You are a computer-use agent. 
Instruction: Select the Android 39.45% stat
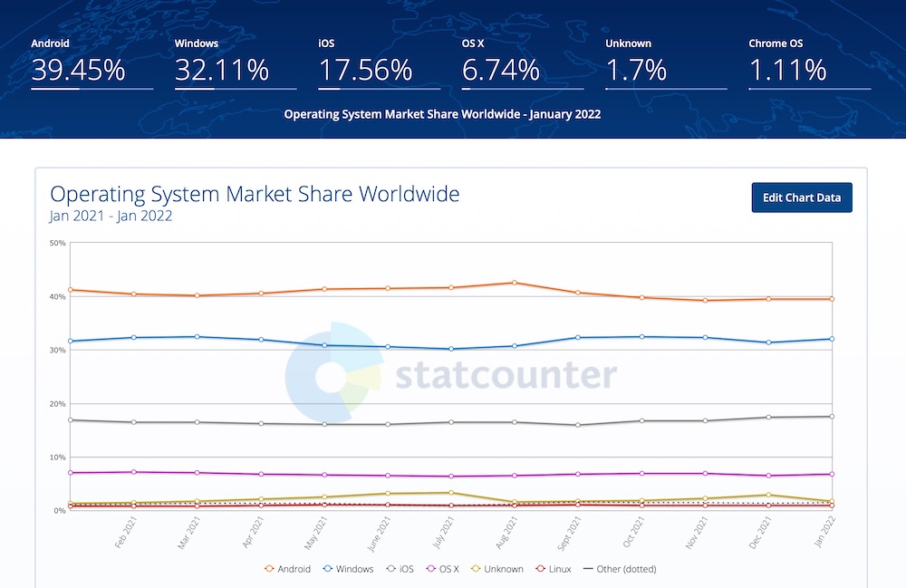point(92,64)
